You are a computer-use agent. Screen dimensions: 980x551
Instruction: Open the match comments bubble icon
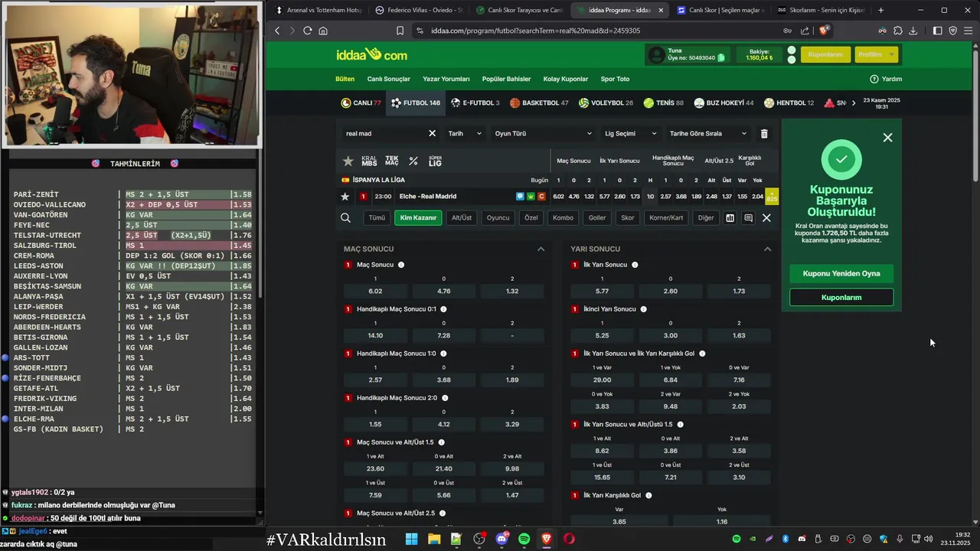pyautogui.click(x=521, y=197)
